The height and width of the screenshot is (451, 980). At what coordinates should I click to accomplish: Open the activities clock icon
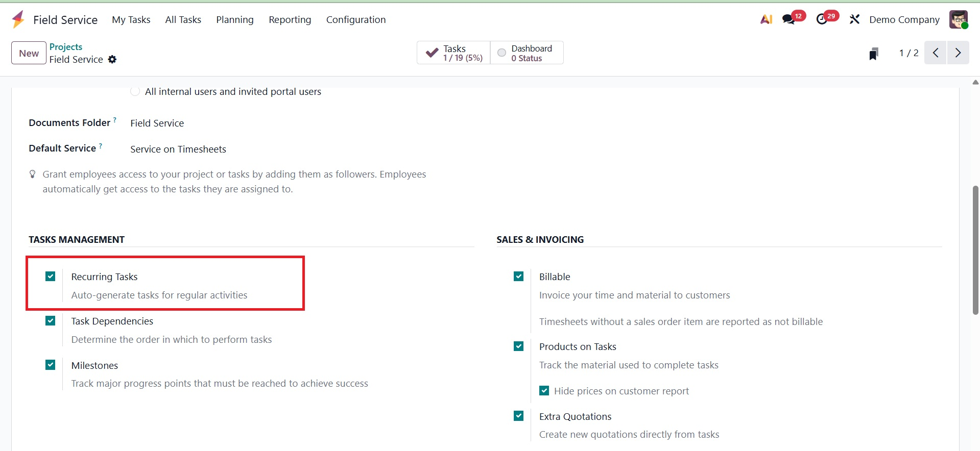[x=822, y=19]
